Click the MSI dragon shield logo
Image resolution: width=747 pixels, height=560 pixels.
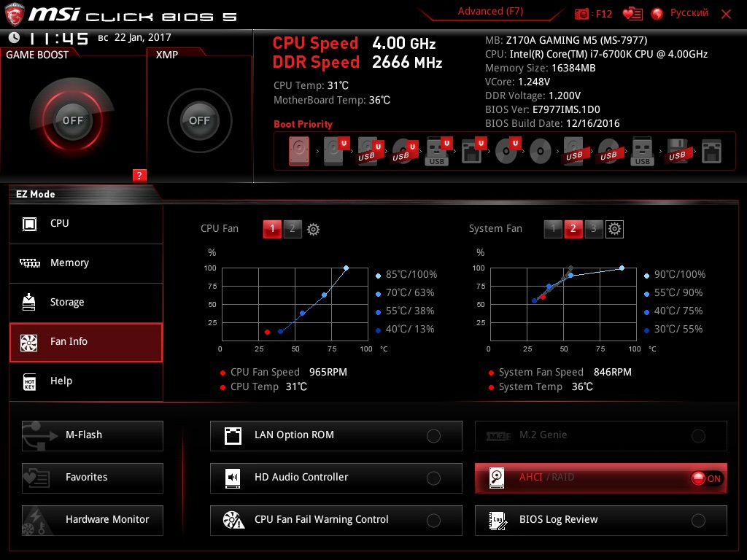coord(15,15)
